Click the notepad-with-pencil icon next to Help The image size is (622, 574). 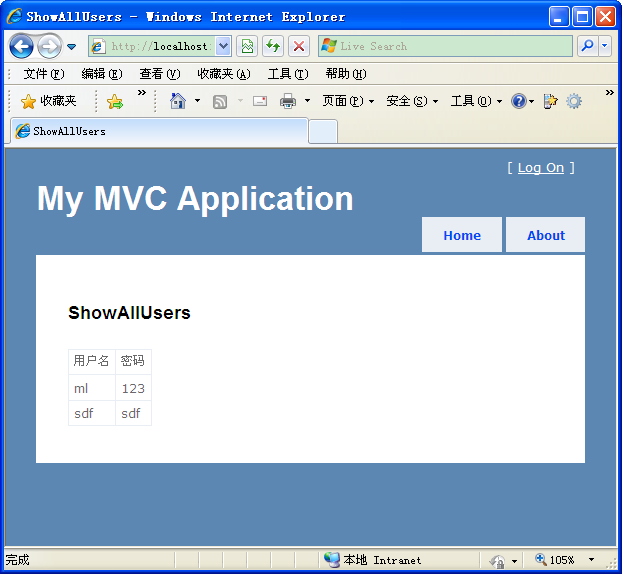tap(550, 101)
